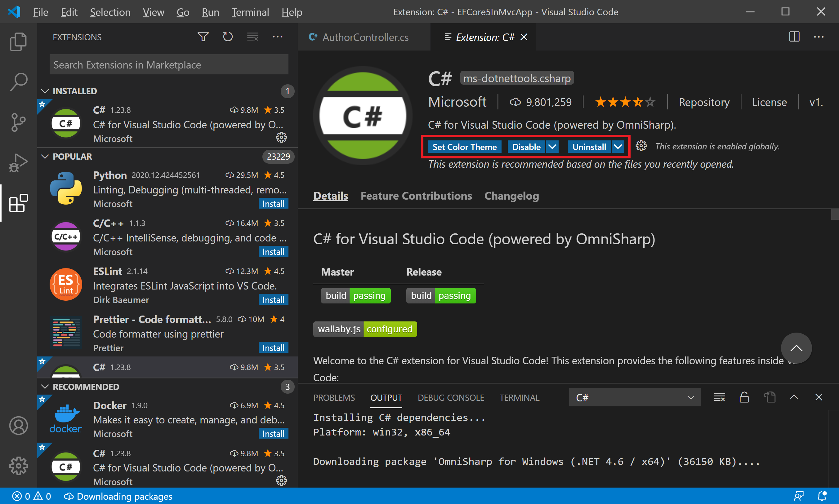This screenshot has width=839, height=504.
Task: Open the Source Control view
Action: pyautogui.click(x=18, y=122)
